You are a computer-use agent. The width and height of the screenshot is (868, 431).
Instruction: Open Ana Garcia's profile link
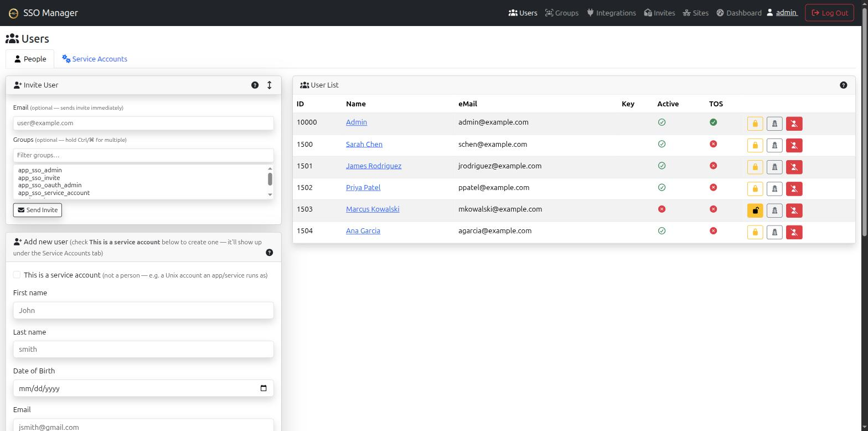(363, 230)
